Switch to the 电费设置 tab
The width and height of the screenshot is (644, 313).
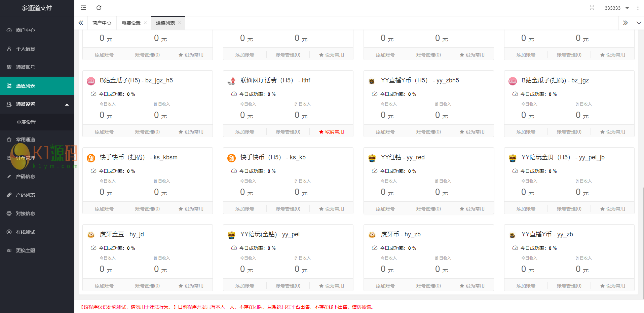click(x=131, y=23)
